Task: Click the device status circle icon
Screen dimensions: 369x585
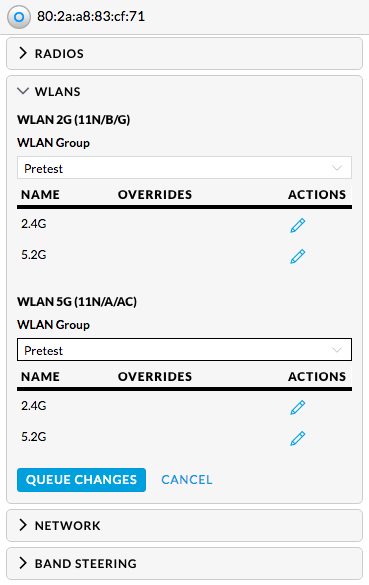Action: tap(19, 17)
